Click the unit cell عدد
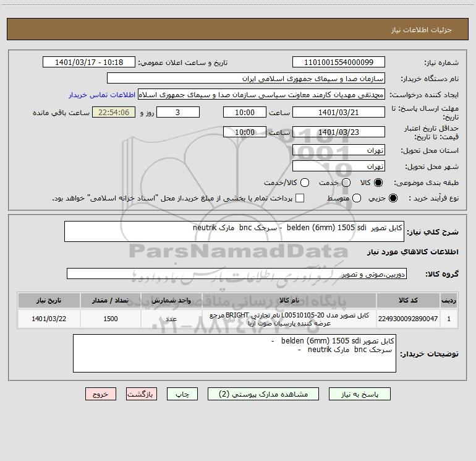 pos(171,319)
